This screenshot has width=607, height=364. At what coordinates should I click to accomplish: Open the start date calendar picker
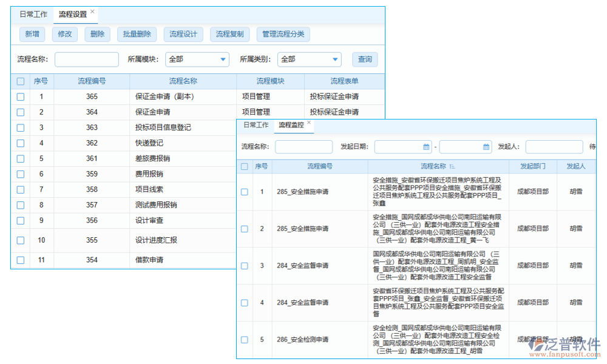(x=427, y=147)
